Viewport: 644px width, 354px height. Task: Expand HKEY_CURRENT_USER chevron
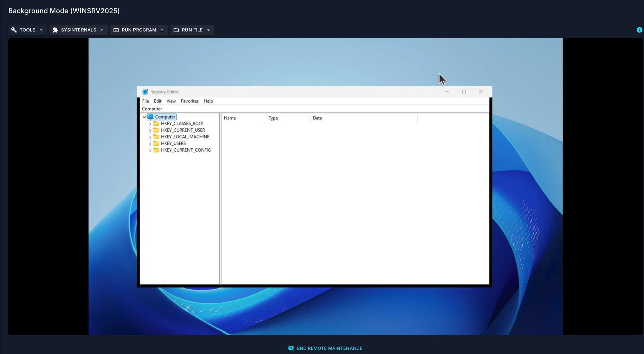point(150,130)
